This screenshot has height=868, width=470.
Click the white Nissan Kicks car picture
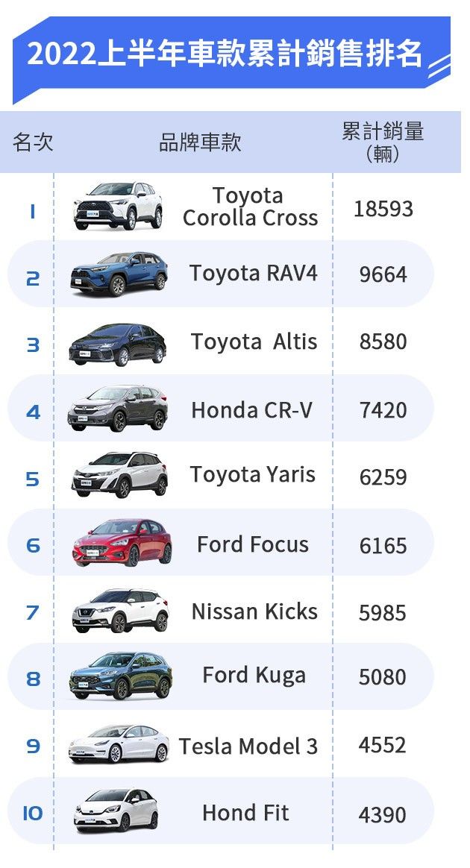tap(119, 611)
